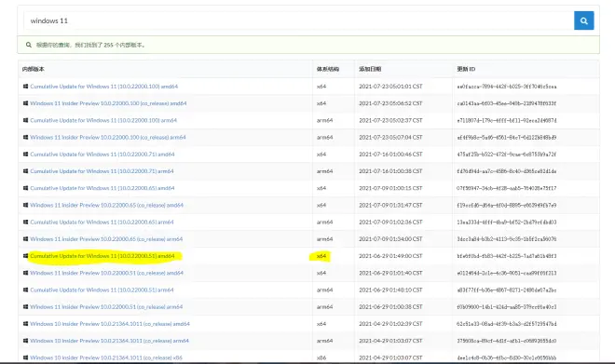Image resolution: width=615 pixels, height=364 pixels.
Task: Open highlighted Cumulative Update (10.0.22000.51) amd64 link
Action: coord(102,256)
